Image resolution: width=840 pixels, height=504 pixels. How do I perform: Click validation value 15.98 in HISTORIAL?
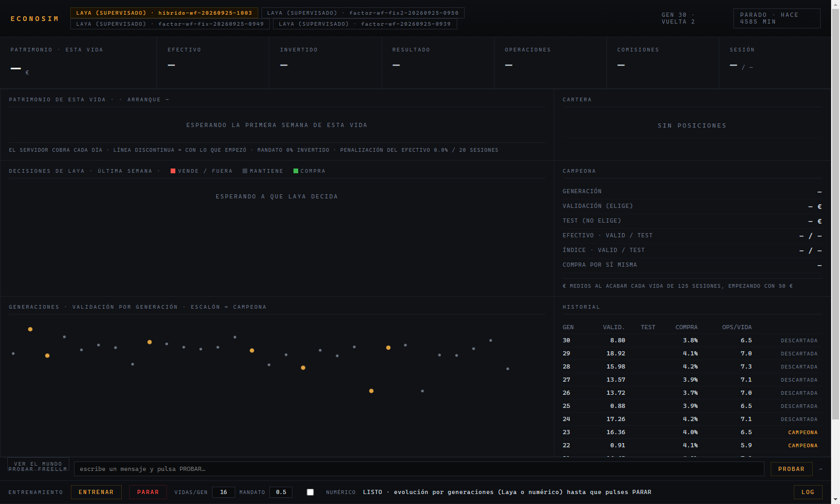point(616,367)
